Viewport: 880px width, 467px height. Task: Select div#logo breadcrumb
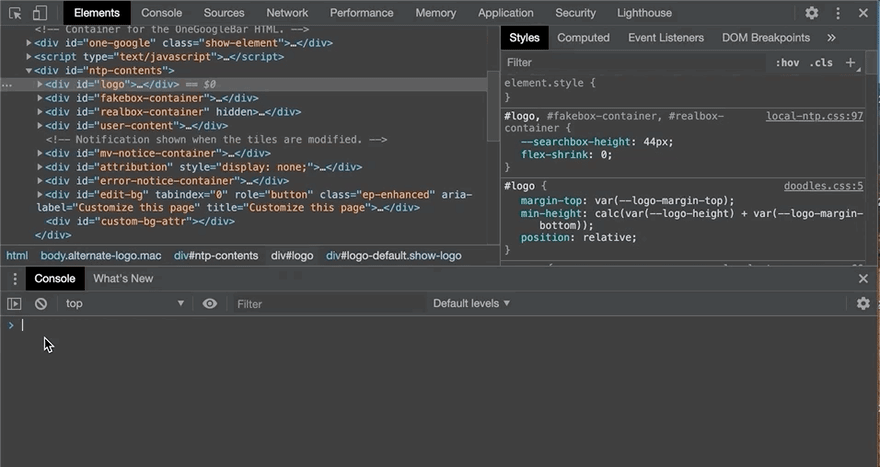292,255
